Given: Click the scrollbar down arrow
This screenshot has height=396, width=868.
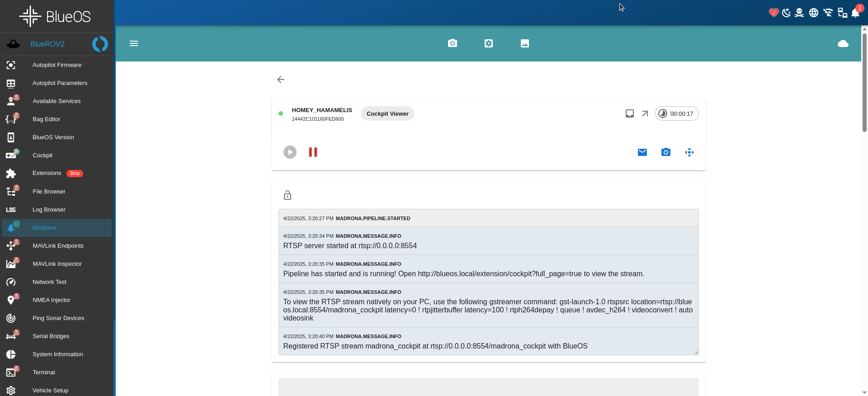Looking at the screenshot, I should tap(864, 392).
